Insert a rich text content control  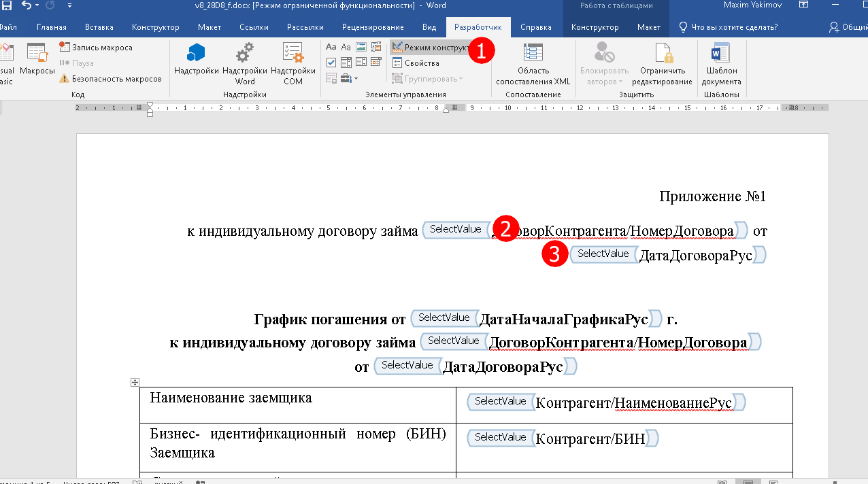click(x=331, y=47)
